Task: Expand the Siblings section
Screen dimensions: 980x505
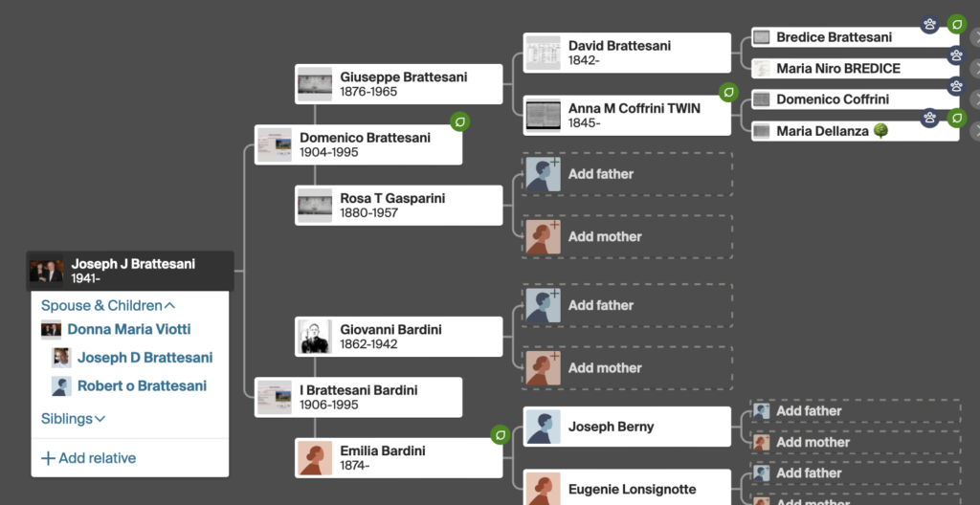Action: [73, 419]
